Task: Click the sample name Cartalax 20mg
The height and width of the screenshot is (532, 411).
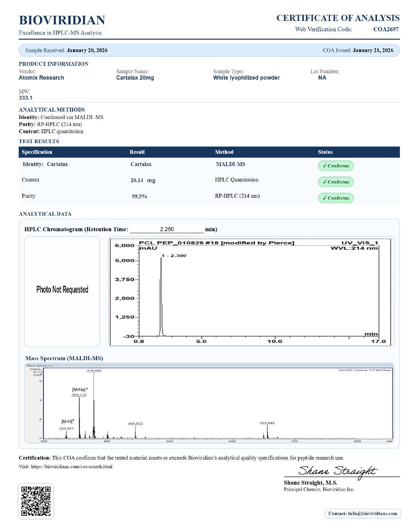Action: (135, 78)
